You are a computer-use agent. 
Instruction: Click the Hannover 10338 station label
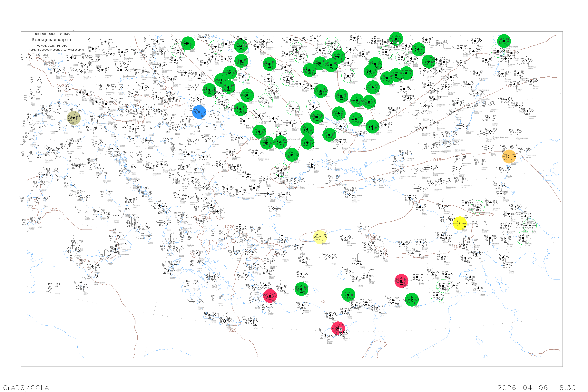(x=111, y=48)
